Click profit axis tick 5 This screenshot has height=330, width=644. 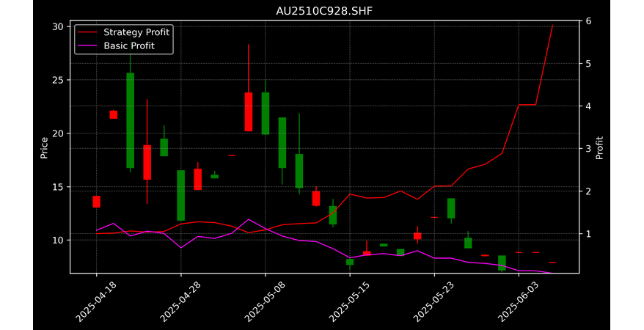(588, 64)
